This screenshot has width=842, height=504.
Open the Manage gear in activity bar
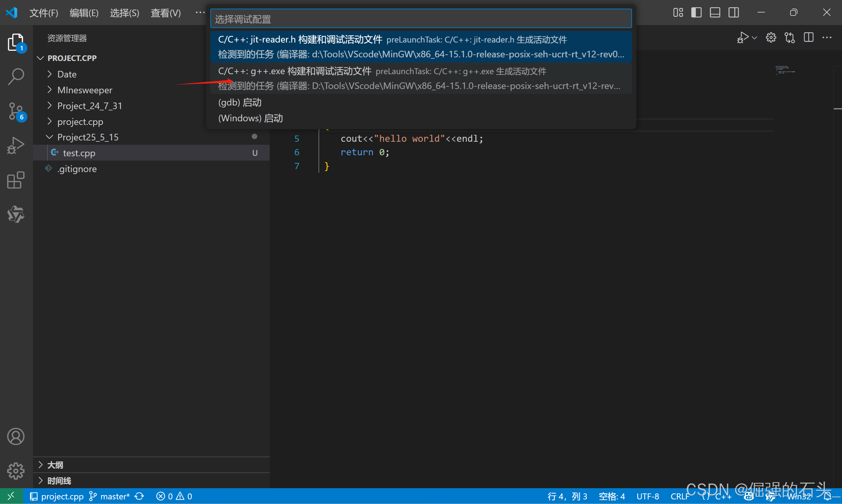coord(15,471)
